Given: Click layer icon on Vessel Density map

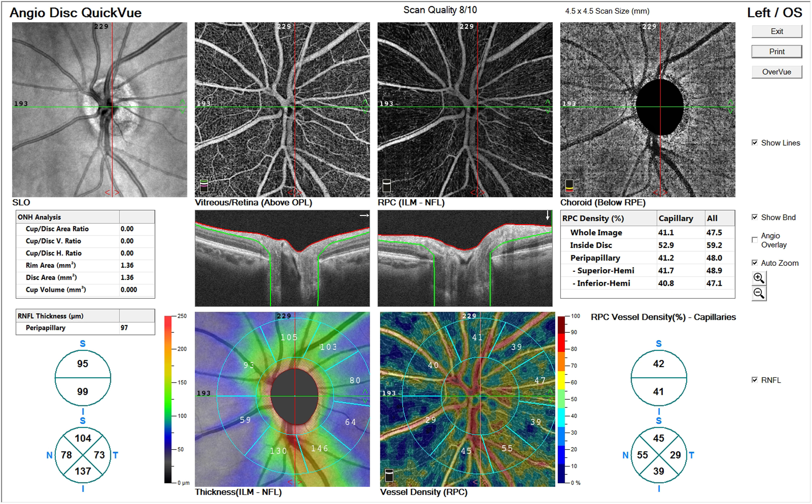Looking at the screenshot, I should click(389, 475).
